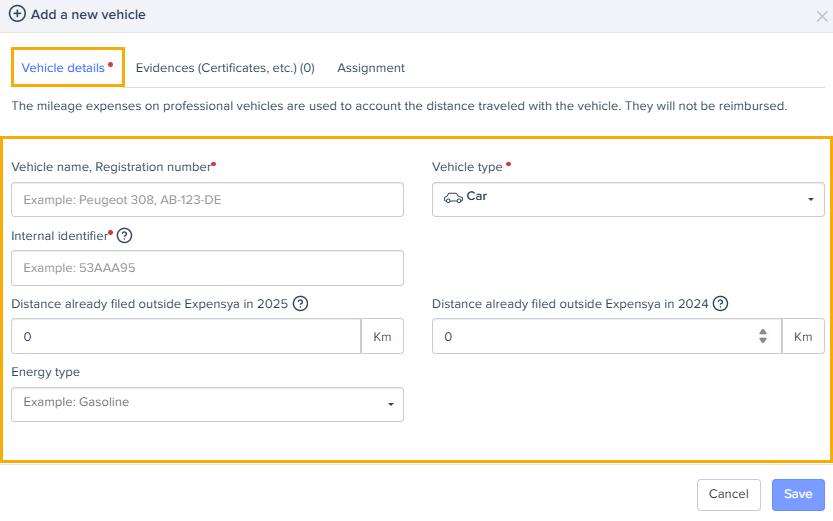Click the Internal identifier input field
The height and width of the screenshot is (521, 833).
click(207, 268)
